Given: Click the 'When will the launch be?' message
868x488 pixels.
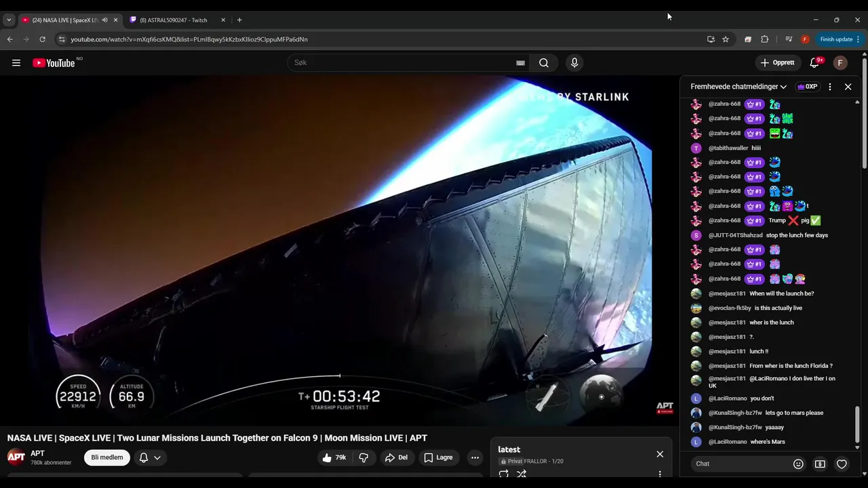Looking at the screenshot, I should [x=781, y=293].
